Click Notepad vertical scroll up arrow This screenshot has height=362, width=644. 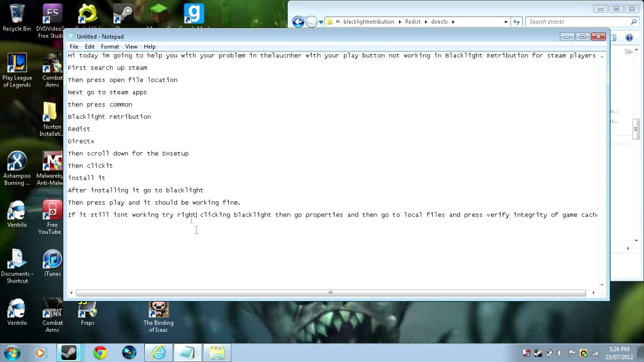pos(602,55)
